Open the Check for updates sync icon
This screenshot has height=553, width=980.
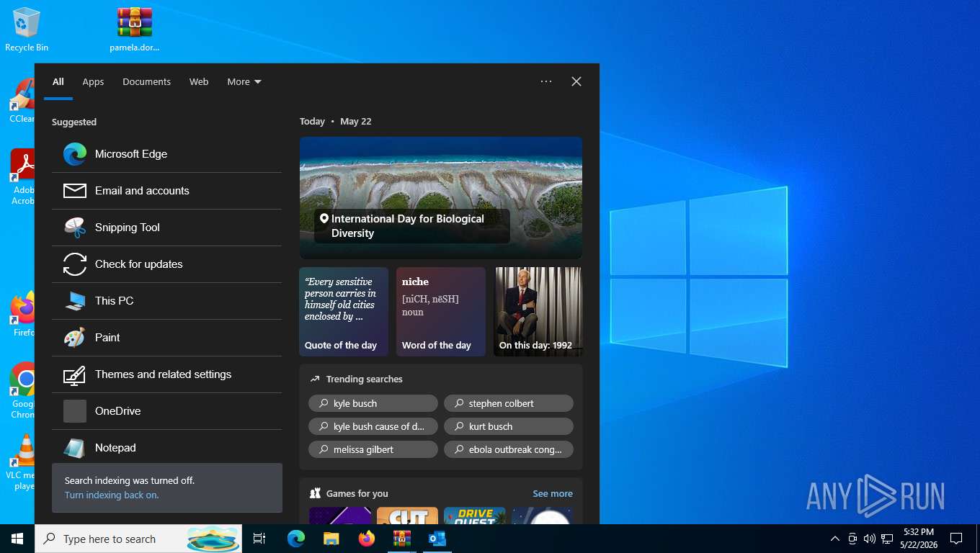pos(75,264)
